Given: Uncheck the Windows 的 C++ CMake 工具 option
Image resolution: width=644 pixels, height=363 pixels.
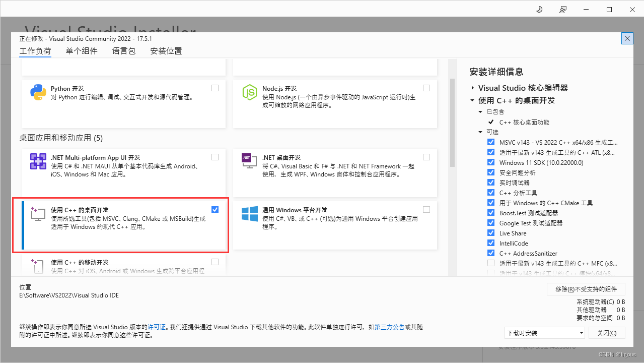Looking at the screenshot, I should pos(491,203).
